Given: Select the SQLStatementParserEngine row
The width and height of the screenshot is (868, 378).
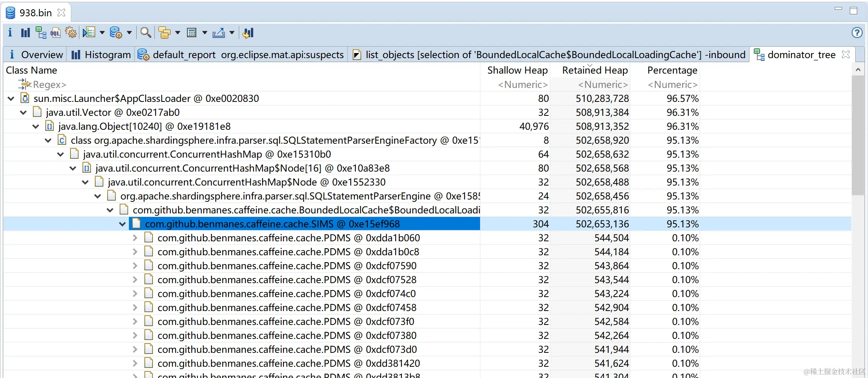Looking at the screenshot, I should click(427, 196).
